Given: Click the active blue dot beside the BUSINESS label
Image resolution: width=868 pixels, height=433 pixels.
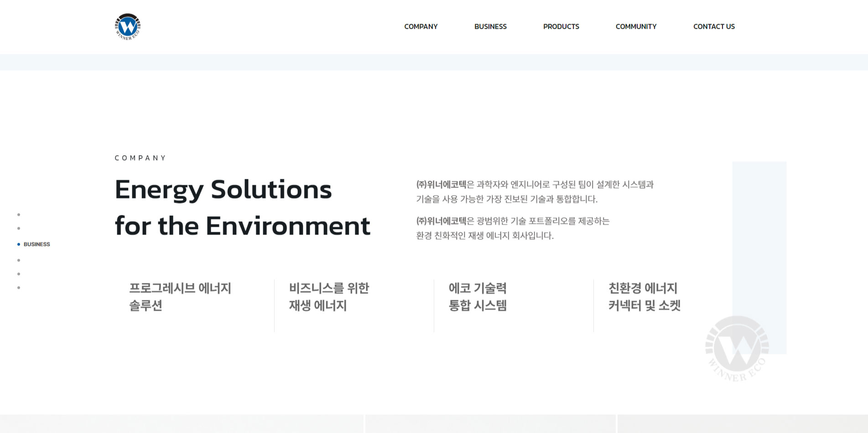Looking at the screenshot, I should (19, 245).
